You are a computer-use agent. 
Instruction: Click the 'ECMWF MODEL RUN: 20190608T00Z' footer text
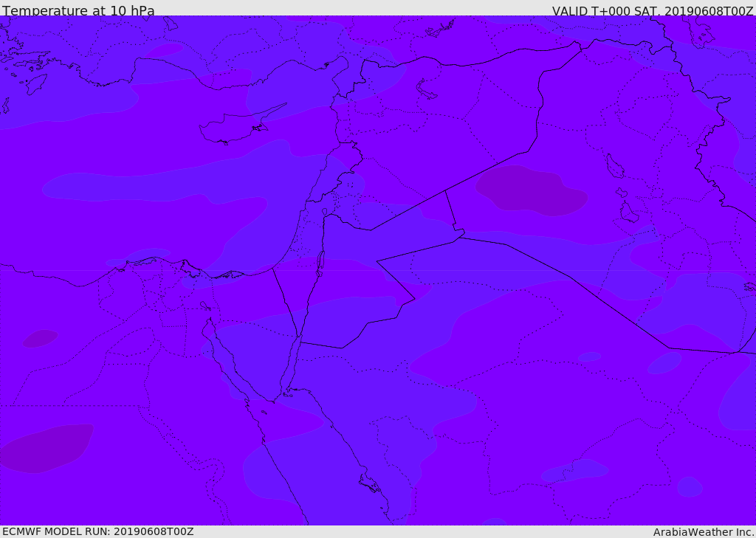coord(98,531)
